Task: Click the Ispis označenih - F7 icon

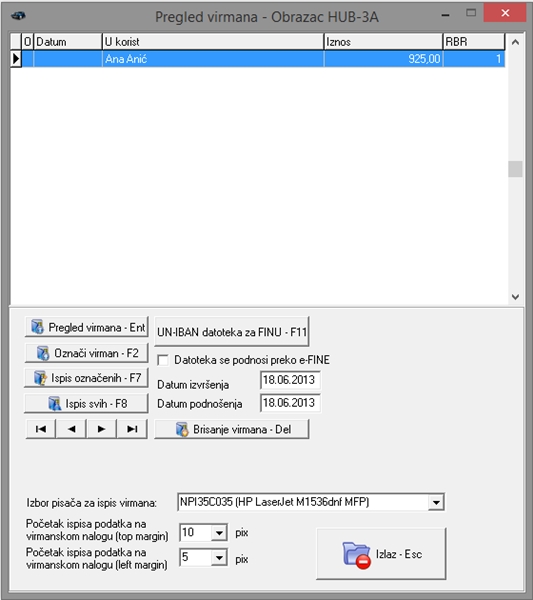Action: point(40,378)
